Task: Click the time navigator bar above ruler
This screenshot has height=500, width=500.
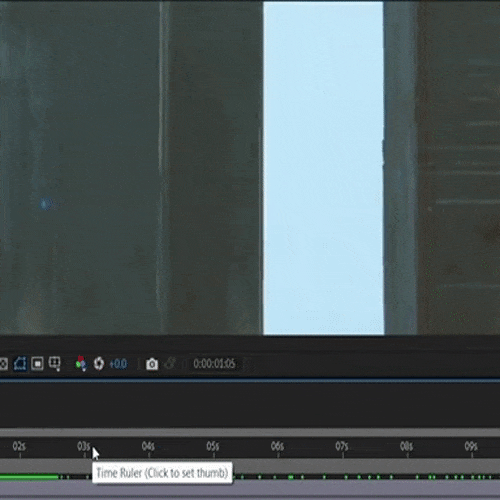Action: coord(250,432)
